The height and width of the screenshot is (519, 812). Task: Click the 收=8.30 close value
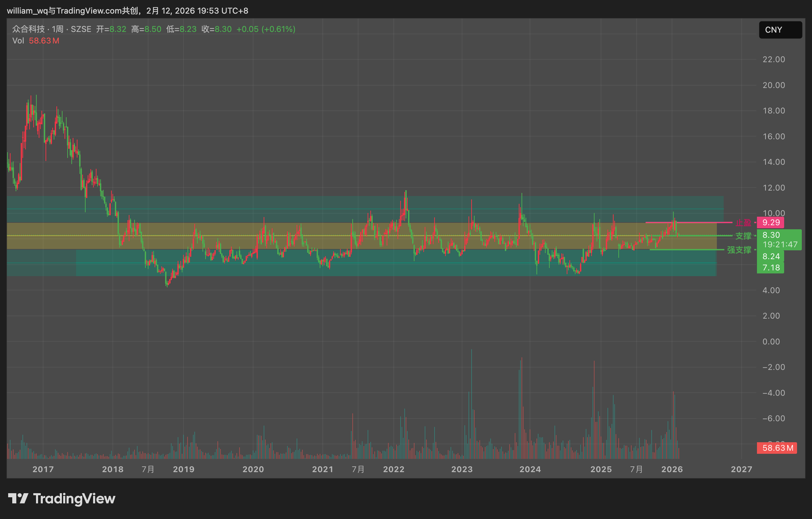tap(216, 29)
